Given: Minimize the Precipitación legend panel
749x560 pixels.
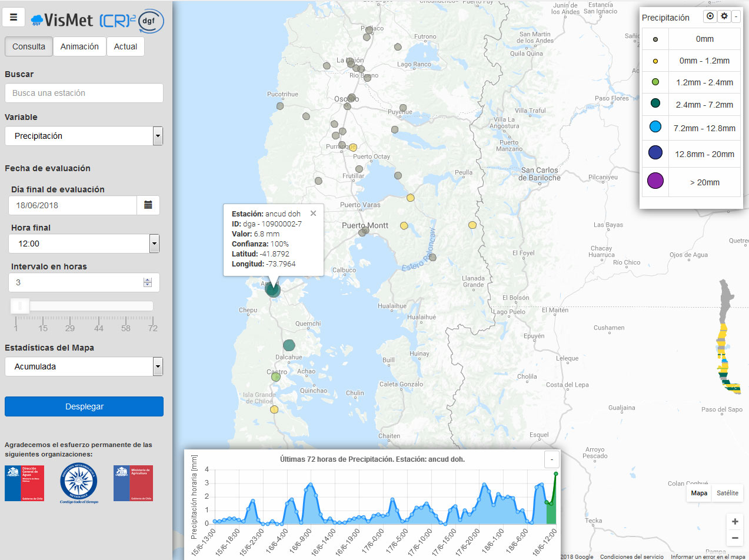Looking at the screenshot, I should pyautogui.click(x=736, y=16).
